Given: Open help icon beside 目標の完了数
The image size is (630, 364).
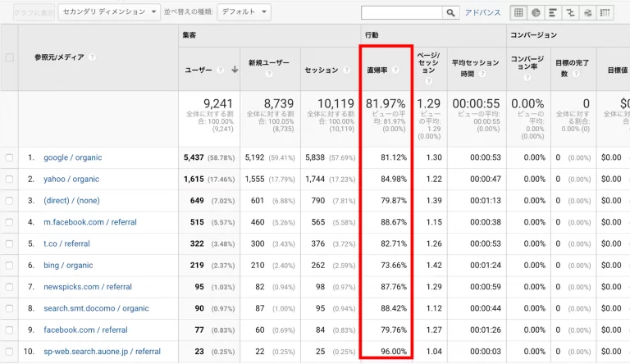Looking at the screenshot, I should point(576,74).
